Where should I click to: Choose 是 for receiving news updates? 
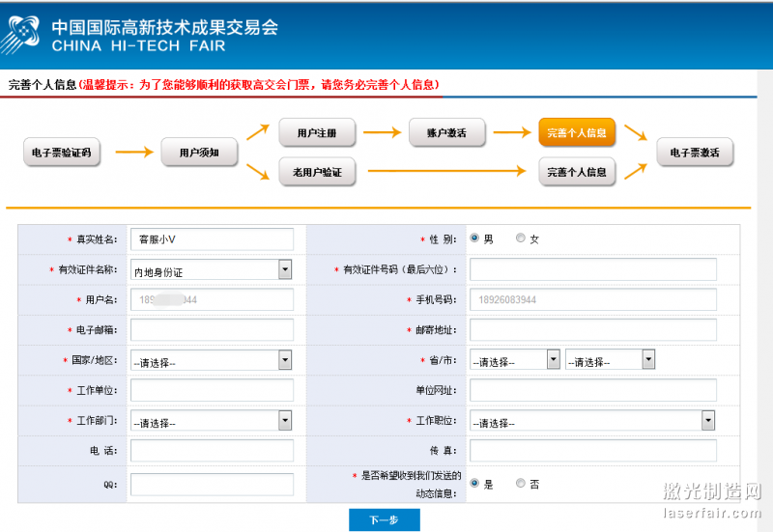point(474,483)
